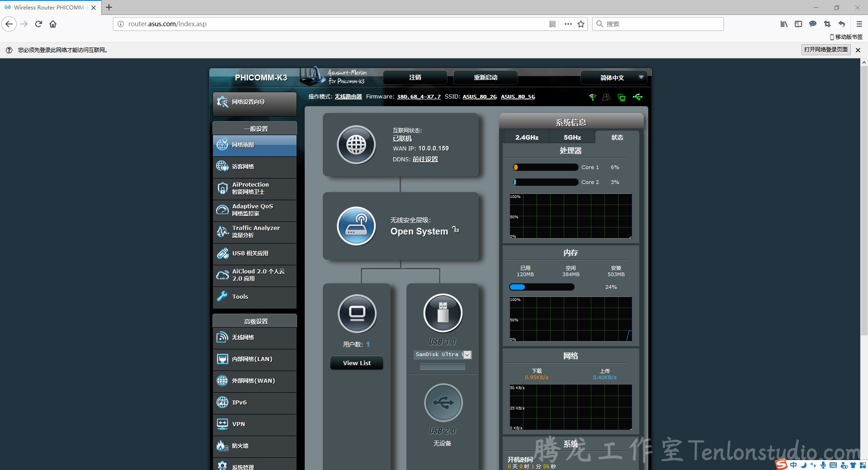Open Traffic Analyzer 流量分析
868x470 pixels.
pyautogui.click(x=255, y=232)
